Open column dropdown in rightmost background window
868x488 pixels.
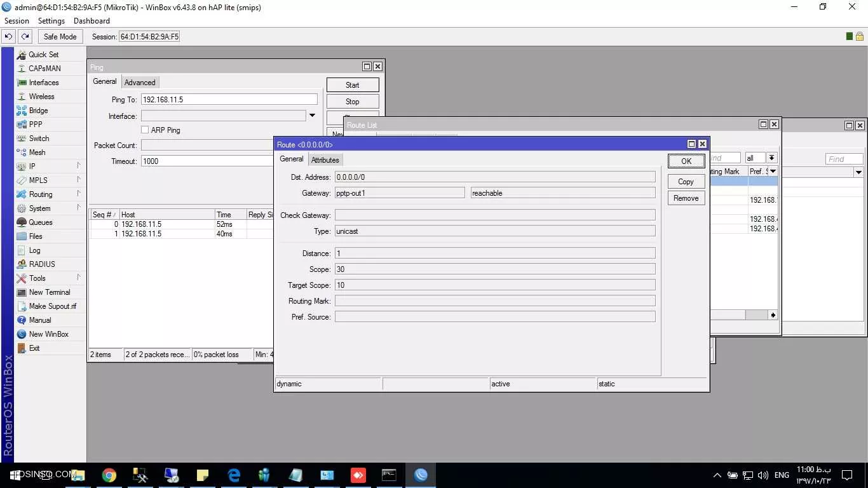pos(858,172)
